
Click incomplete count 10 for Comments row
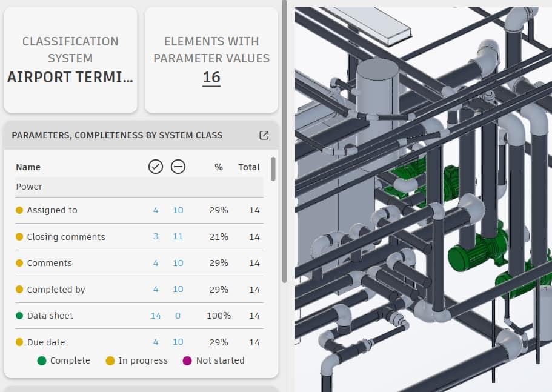[x=178, y=263]
